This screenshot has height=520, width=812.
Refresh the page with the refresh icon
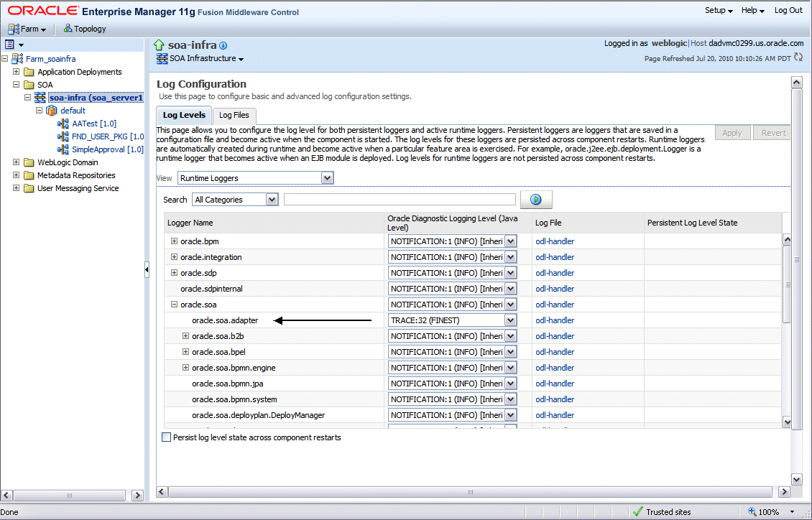[798, 57]
